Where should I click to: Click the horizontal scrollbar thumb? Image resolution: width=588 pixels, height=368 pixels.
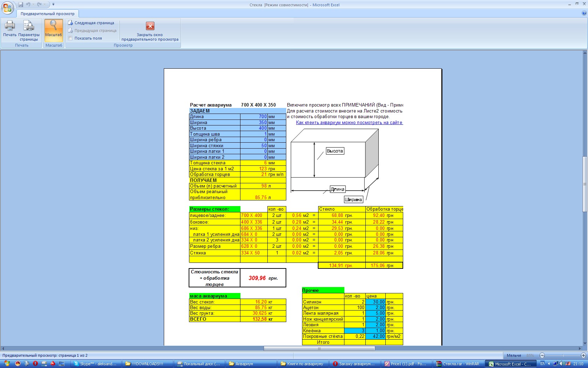[x=319, y=348]
